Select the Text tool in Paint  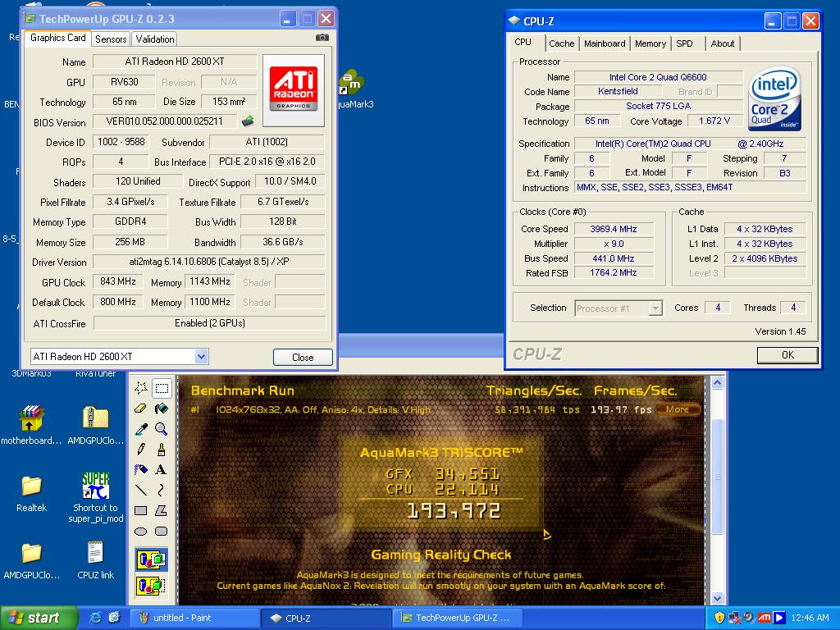tap(162, 469)
